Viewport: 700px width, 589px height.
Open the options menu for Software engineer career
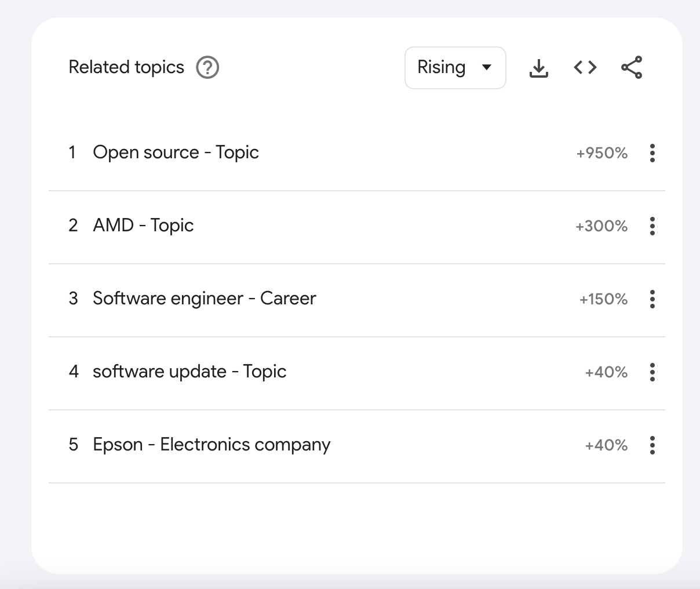[x=652, y=299]
